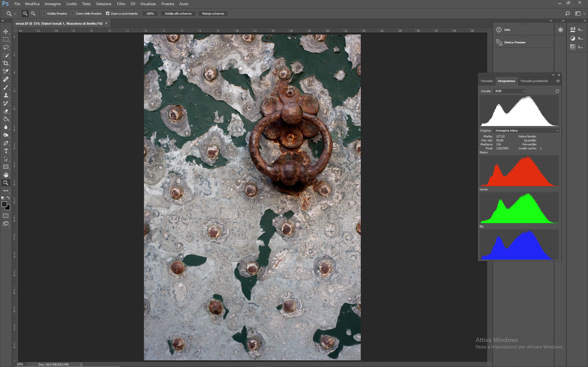This screenshot has height=367, width=588.
Task: Select the Paint Bucket tool
Action: tap(6, 119)
